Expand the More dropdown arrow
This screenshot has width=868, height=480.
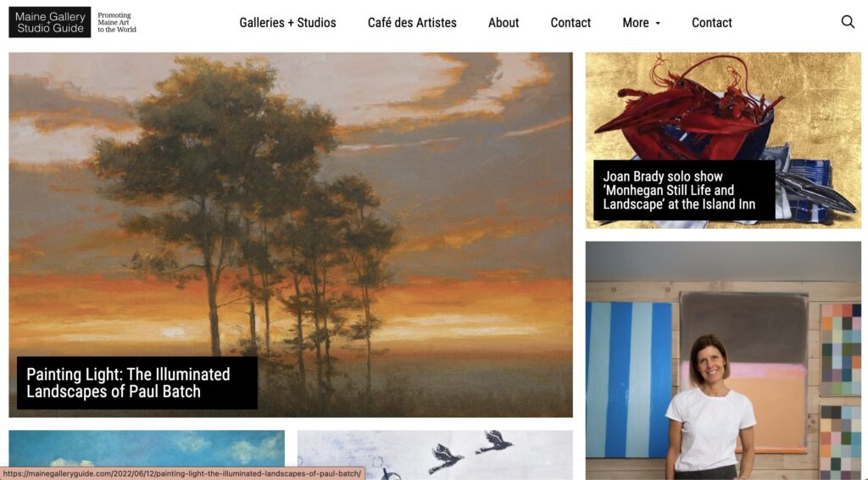(658, 23)
